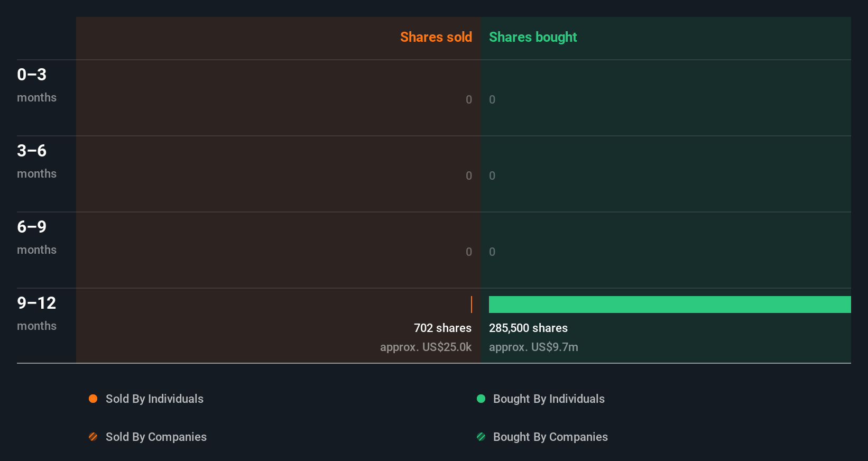Click the 0 sold value in 6–9 months row
Image resolution: width=868 pixels, height=461 pixels.
coord(469,252)
